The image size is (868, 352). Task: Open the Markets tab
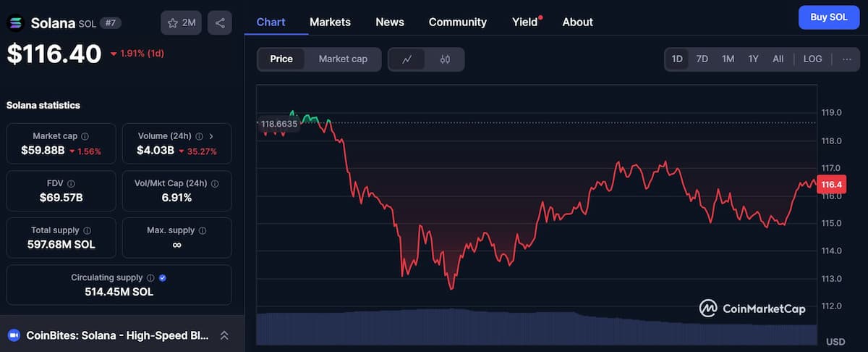[x=330, y=22]
